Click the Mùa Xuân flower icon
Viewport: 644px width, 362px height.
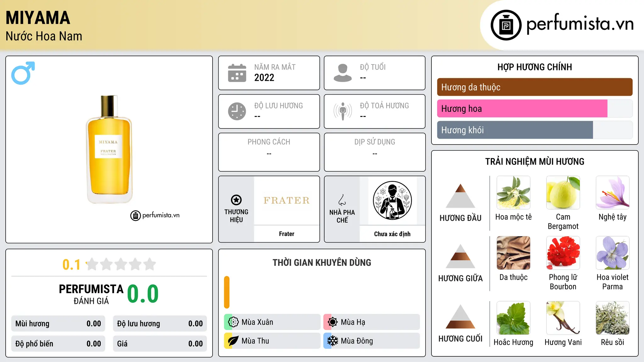coord(233,322)
